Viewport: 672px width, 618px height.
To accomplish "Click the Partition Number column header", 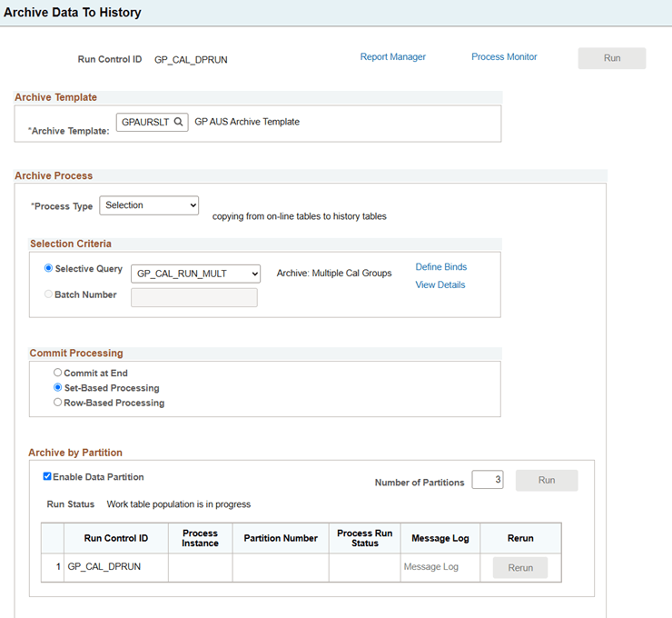I will pyautogui.click(x=281, y=538).
